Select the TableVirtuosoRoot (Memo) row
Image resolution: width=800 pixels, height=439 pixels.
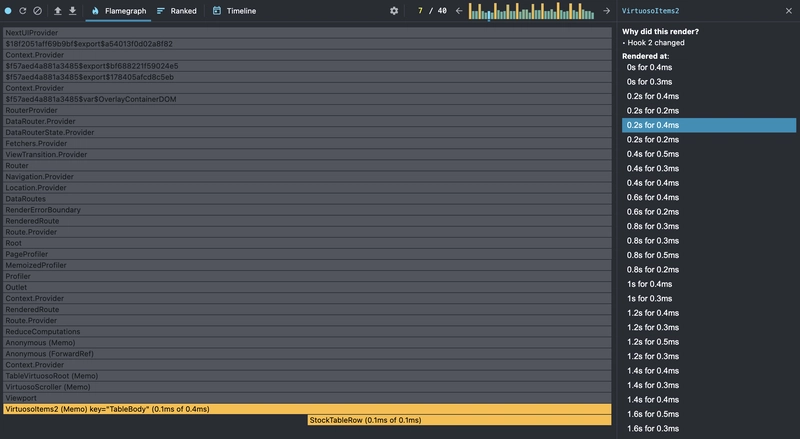click(x=307, y=376)
